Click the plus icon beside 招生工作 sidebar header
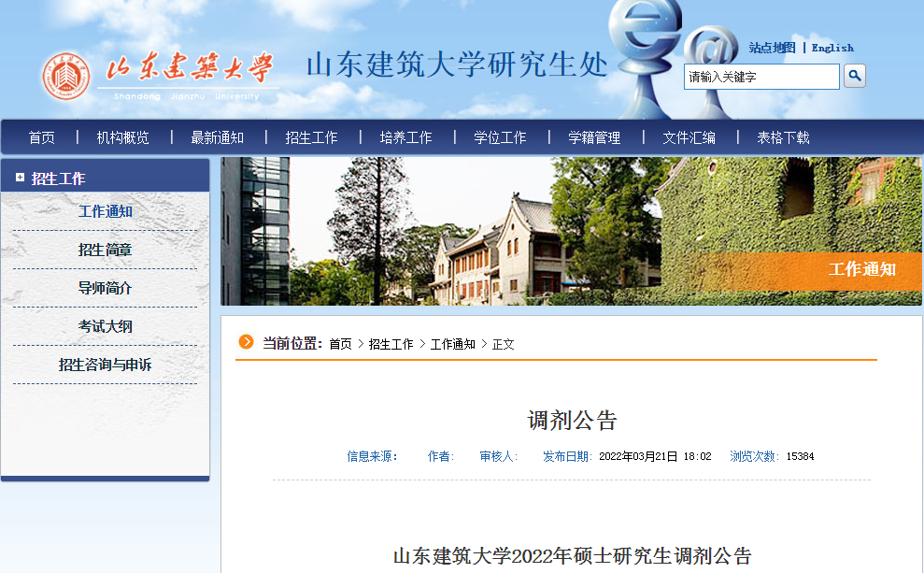This screenshot has width=924, height=573. 20,178
